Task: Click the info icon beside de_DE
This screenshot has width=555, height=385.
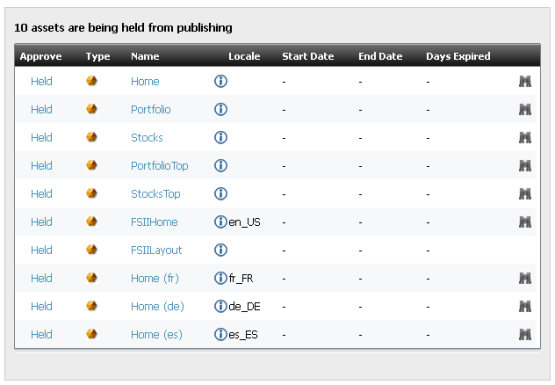Action: [221, 306]
